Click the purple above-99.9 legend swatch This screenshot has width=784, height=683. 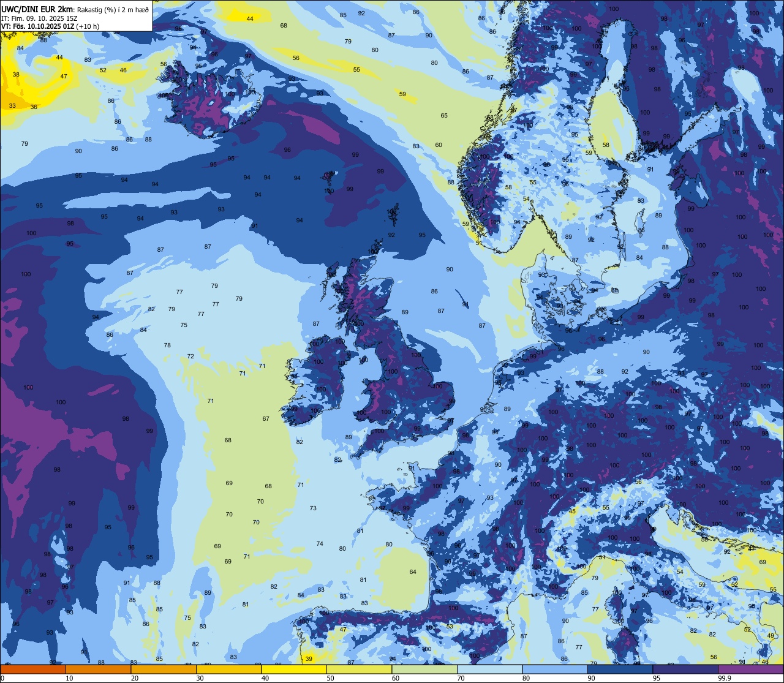point(750,669)
